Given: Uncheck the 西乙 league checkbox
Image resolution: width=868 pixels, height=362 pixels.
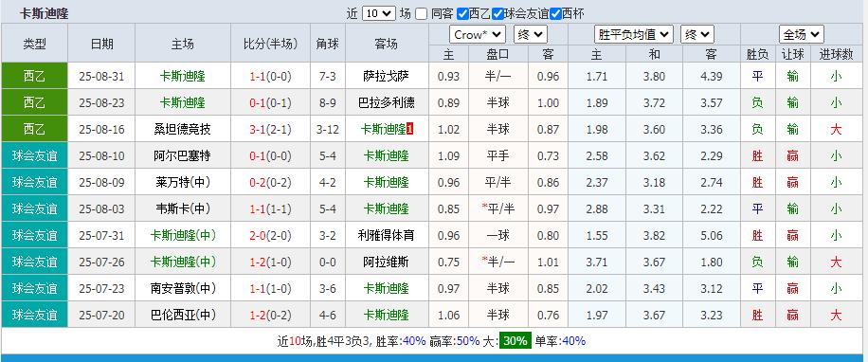Looking at the screenshot, I should [462, 14].
